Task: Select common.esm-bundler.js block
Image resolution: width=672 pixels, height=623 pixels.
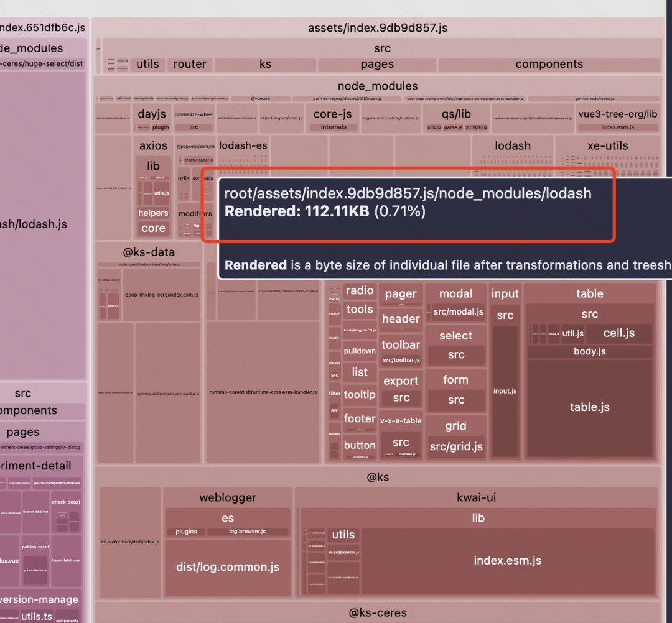Action: coord(168,393)
